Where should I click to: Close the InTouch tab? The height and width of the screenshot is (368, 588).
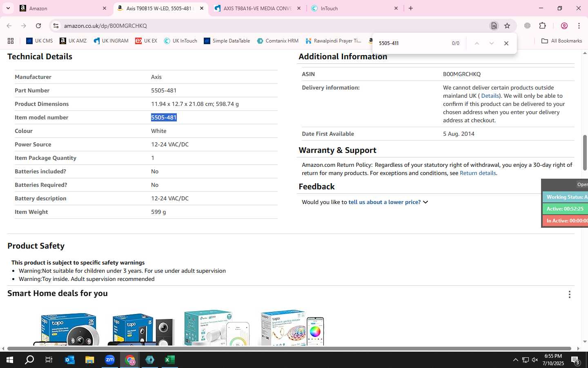396,8
